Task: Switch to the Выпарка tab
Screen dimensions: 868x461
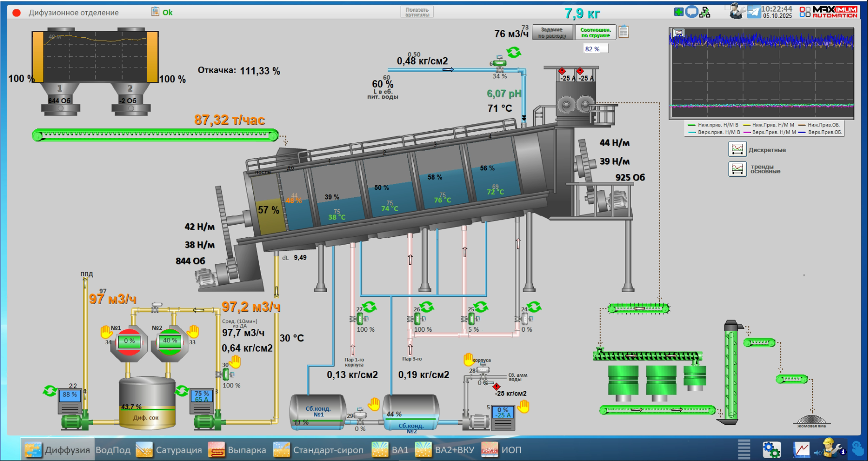Action: tap(237, 450)
